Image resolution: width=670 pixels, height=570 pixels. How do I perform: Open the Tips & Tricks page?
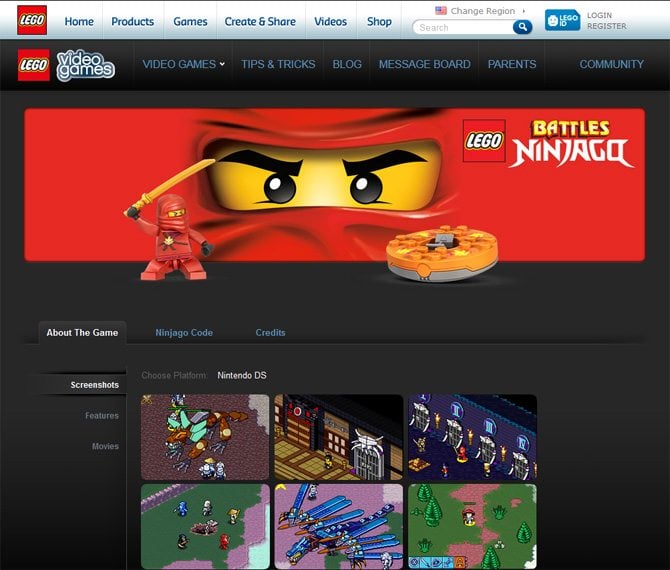coord(278,64)
